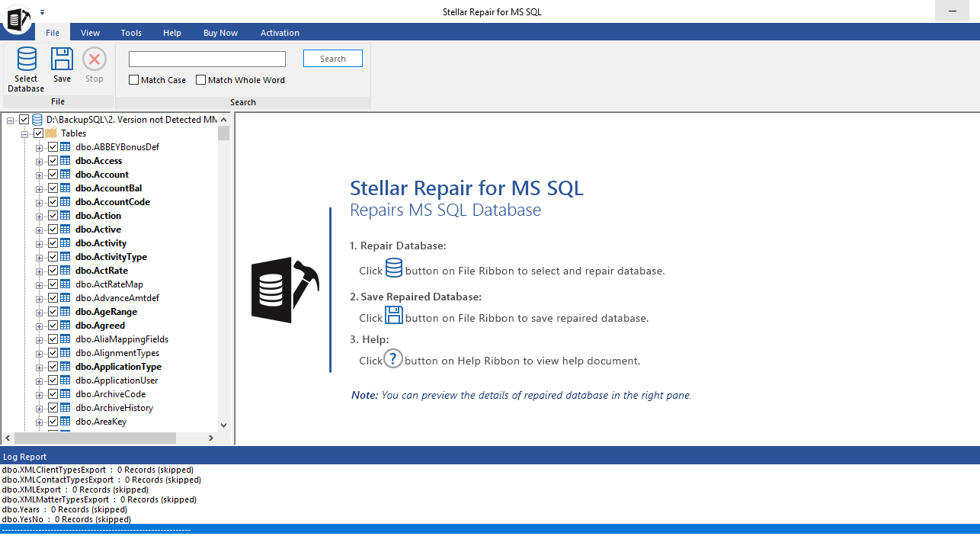Image resolution: width=980 pixels, height=536 pixels.
Task: Click the tree horizontal scrollbar right arrow
Action: pyautogui.click(x=212, y=438)
